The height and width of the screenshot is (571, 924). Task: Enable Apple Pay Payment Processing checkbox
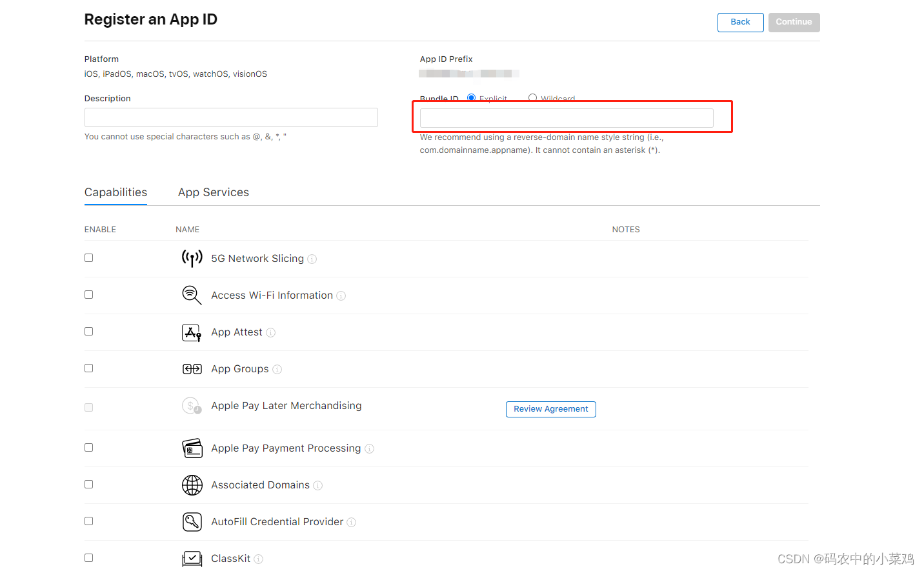[89, 448]
